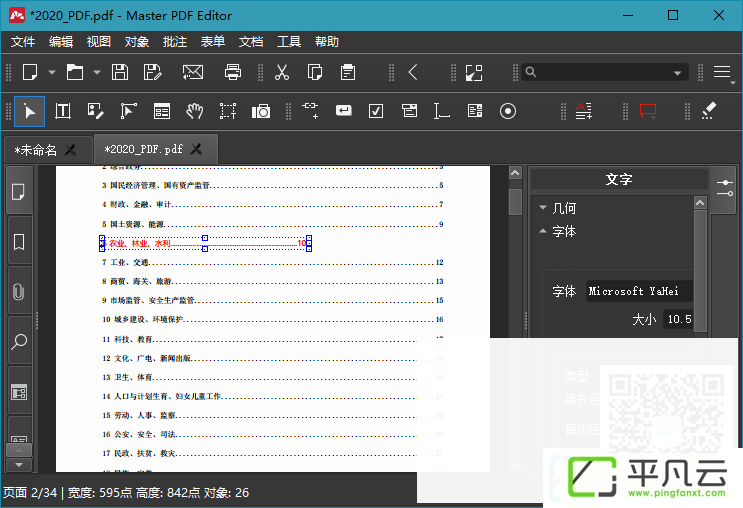Open the 表单 menu
Viewport: 743px width, 508px height.
213,42
